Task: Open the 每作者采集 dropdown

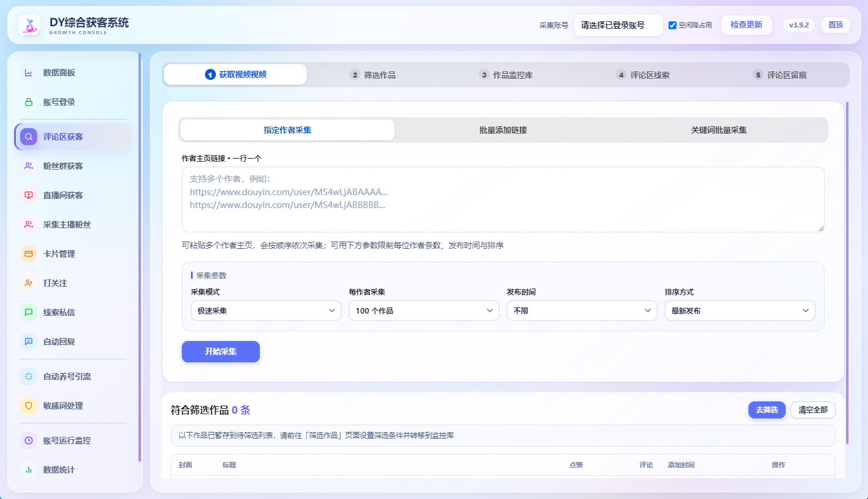Action: point(424,311)
